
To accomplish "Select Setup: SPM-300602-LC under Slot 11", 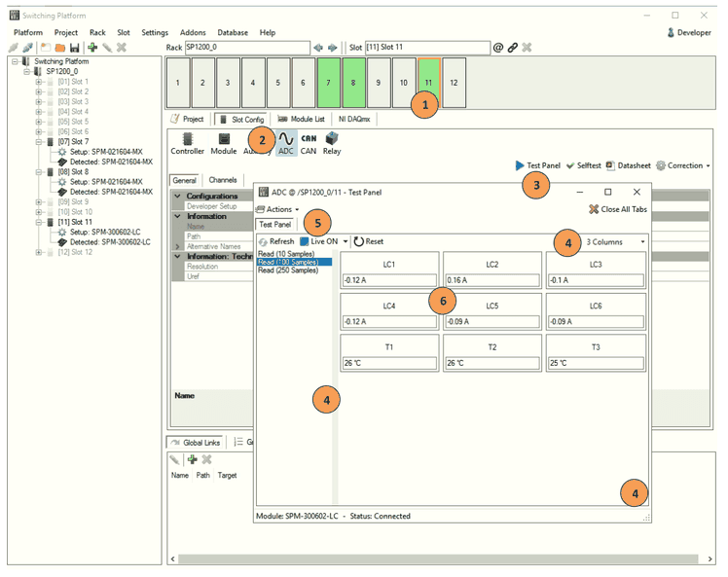I will pos(105,233).
